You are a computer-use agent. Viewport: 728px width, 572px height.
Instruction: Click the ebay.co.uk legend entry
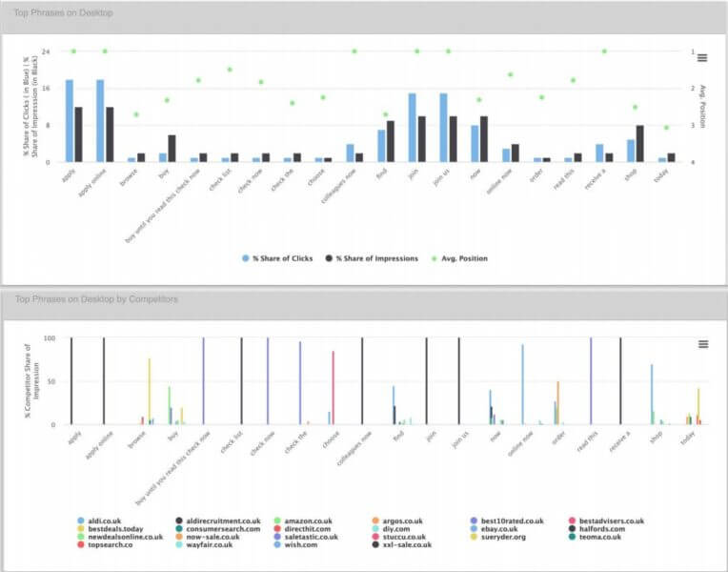499,529
